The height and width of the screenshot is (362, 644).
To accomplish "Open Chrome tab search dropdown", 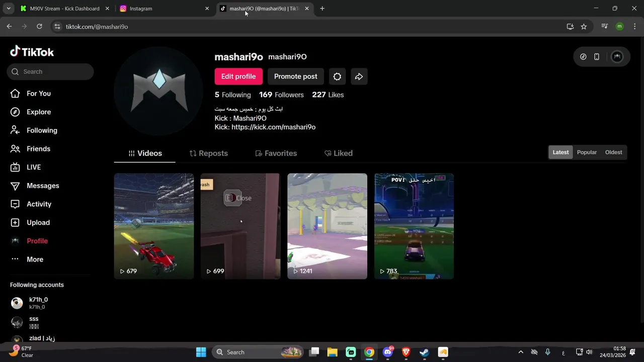I will coord(9,9).
